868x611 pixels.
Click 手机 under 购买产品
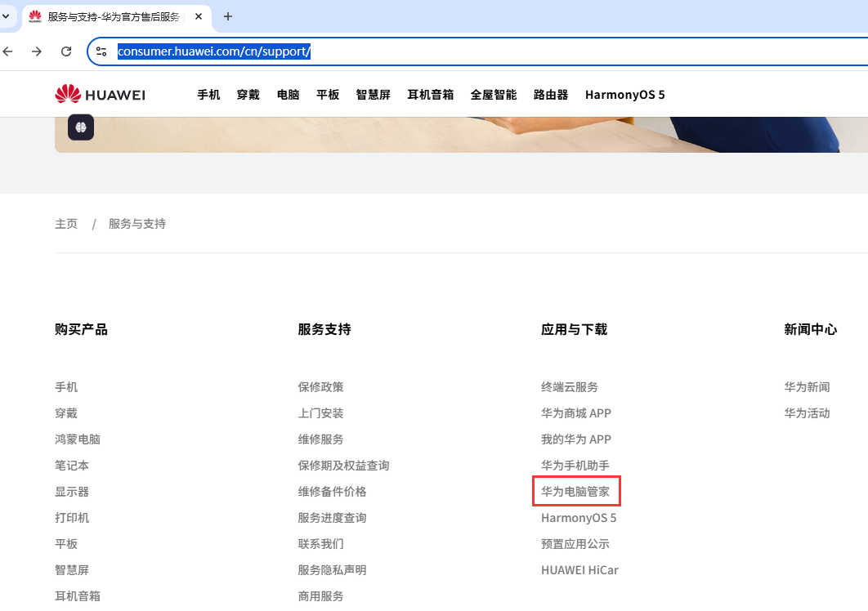(x=66, y=387)
